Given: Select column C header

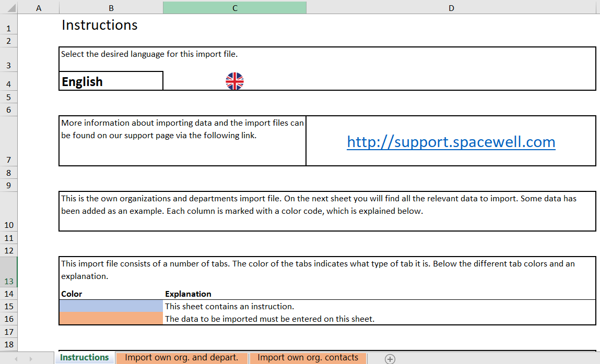Looking at the screenshot, I should pos(234,8).
